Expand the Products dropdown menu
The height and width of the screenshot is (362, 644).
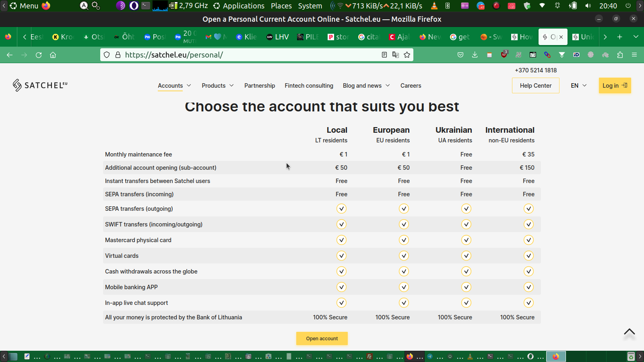coord(217,86)
